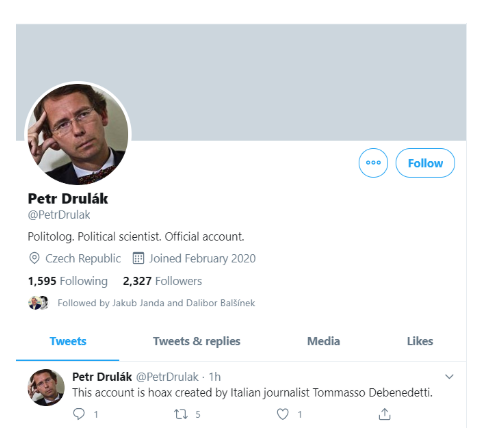This screenshot has width=480, height=445.
Task: Enlarge the large profile photo
Action: [x=78, y=134]
